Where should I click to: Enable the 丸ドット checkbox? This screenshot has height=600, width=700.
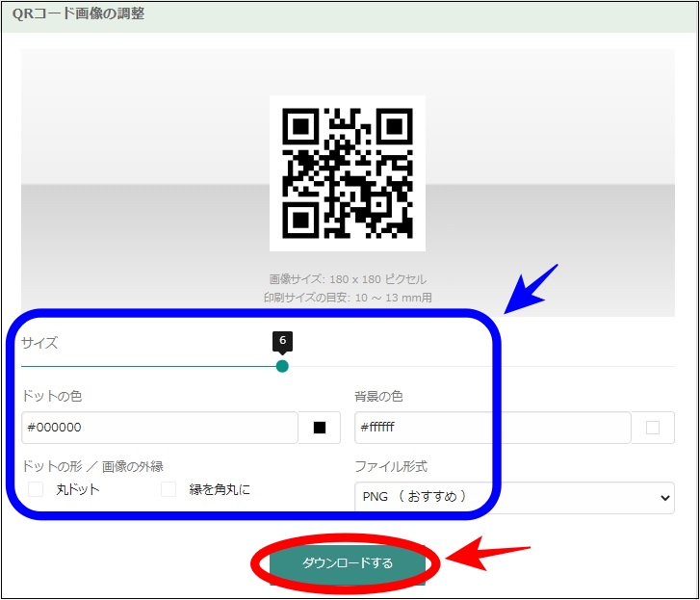(37, 489)
